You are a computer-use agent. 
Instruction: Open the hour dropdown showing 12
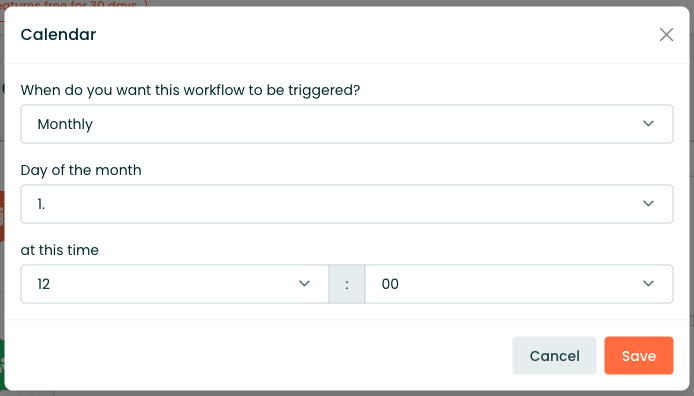(174, 284)
